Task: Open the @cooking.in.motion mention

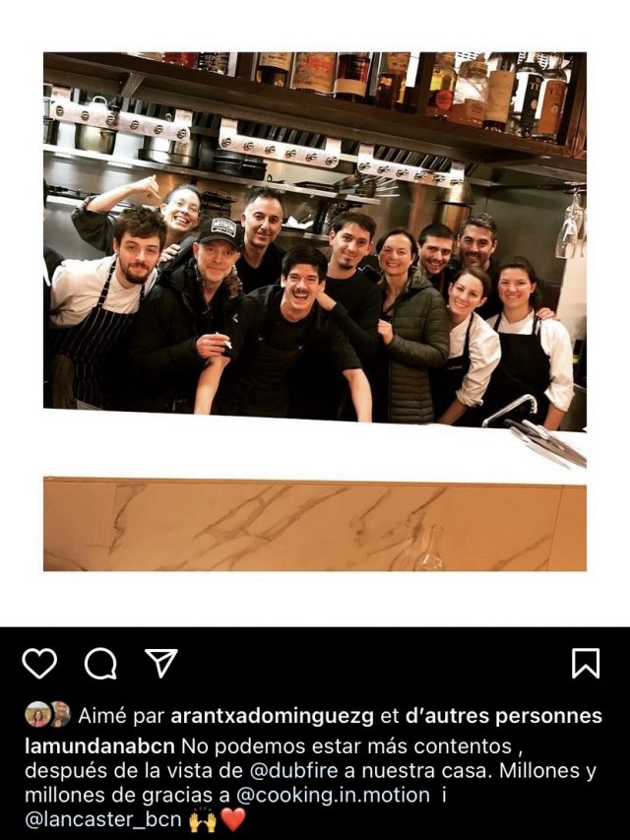Action: click(332, 795)
